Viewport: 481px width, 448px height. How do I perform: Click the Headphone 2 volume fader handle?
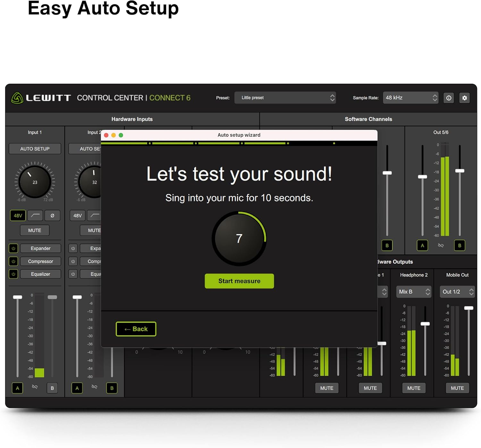pos(425,324)
